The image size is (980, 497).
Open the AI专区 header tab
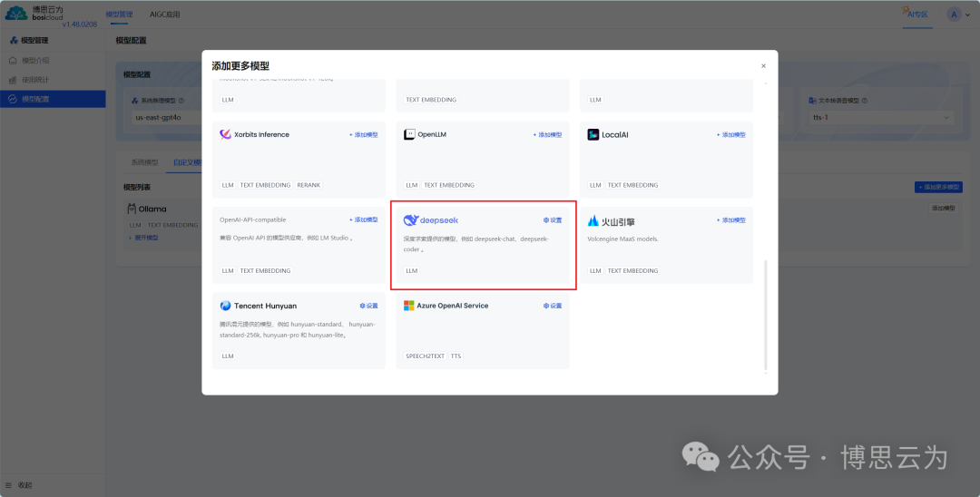918,14
